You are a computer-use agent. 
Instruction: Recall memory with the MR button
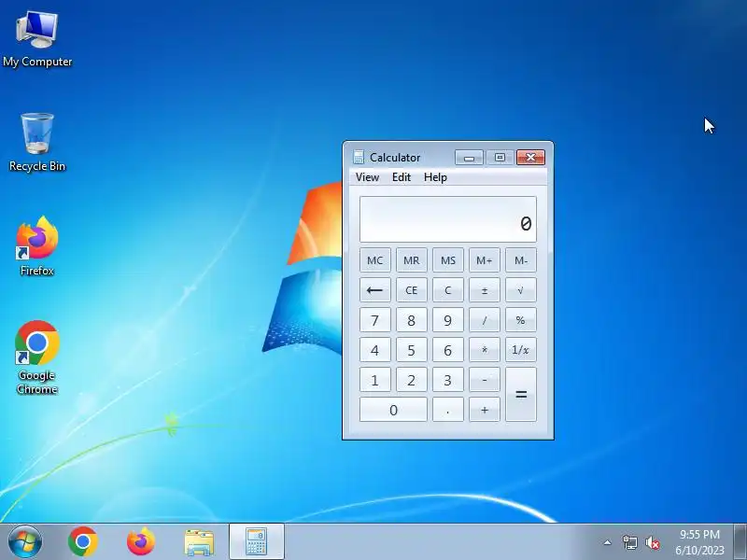click(412, 260)
